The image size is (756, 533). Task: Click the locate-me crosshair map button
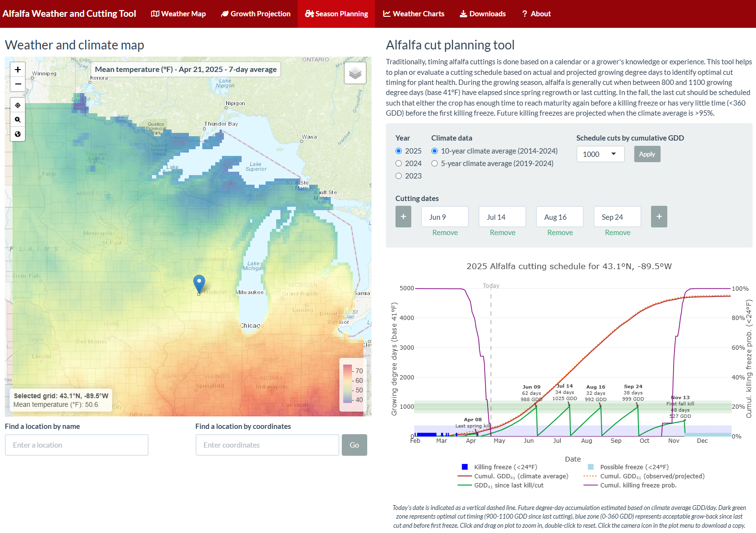18,105
